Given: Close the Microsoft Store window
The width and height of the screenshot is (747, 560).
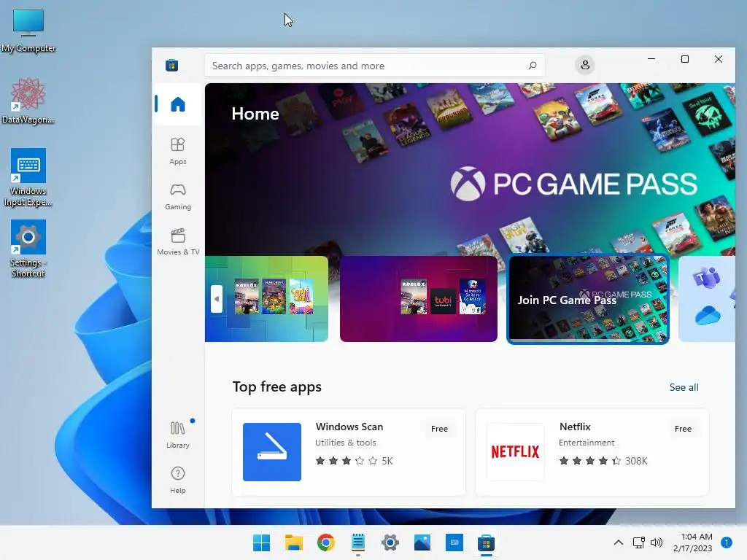Looking at the screenshot, I should tap(719, 59).
